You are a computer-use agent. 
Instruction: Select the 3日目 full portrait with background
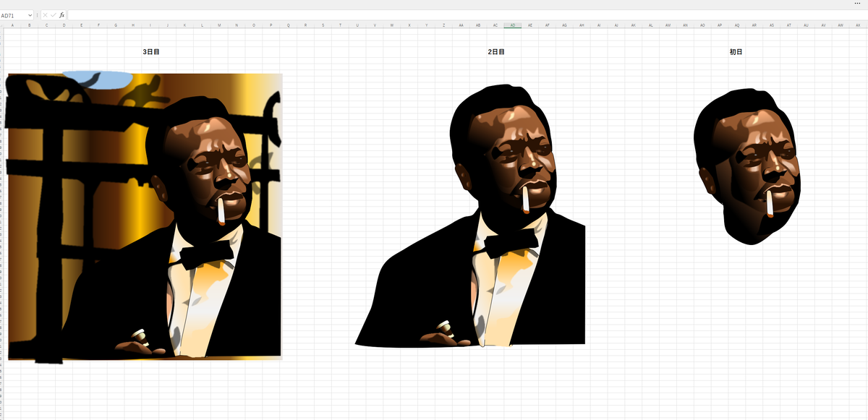[x=143, y=216]
